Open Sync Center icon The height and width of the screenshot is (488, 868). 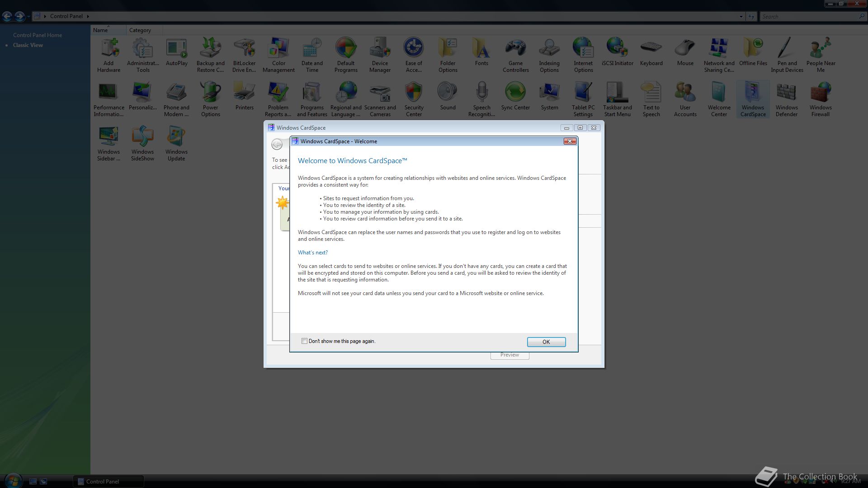tap(515, 96)
